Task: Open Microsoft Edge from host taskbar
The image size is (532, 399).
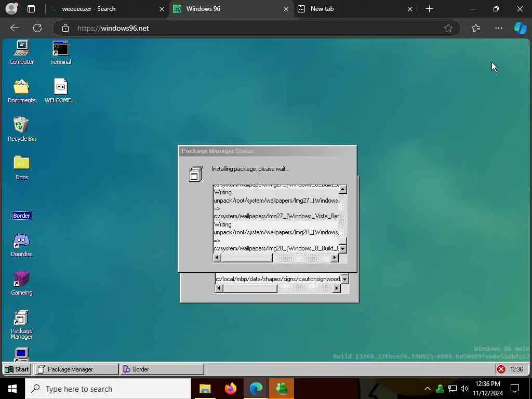Action: (x=256, y=389)
